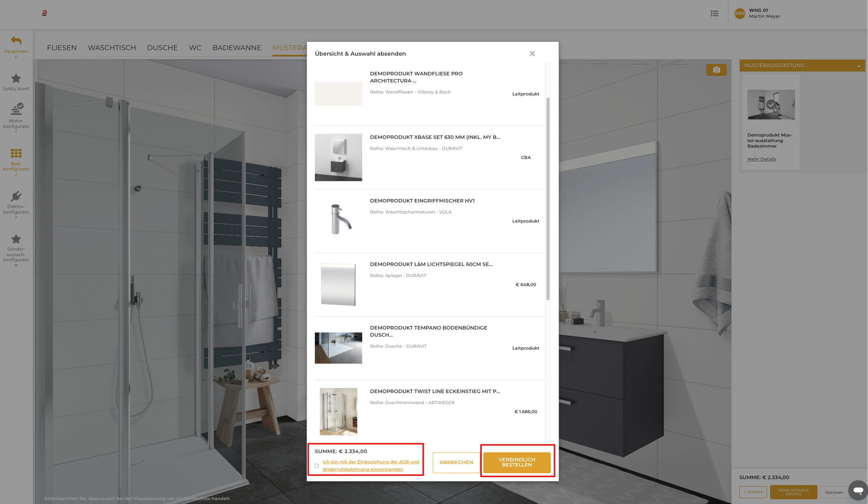Viewport: 868px width, 504px height.
Task: Select the Demoprodukt Musterausstattung Badezimmer thumbnail
Action: (771, 105)
